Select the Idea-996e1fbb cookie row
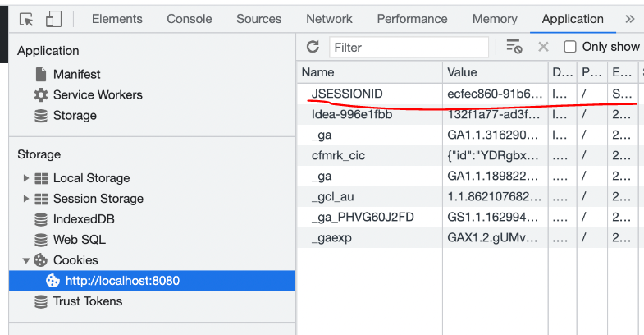 [470, 114]
